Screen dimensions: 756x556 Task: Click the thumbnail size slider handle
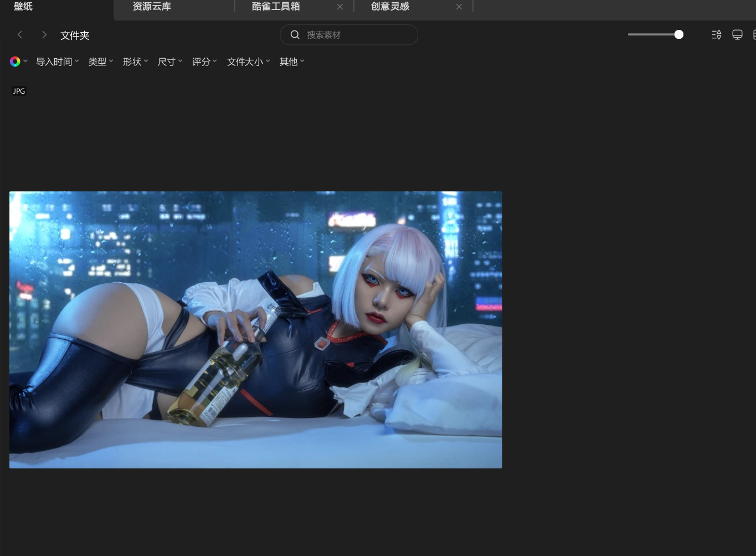[x=678, y=34]
